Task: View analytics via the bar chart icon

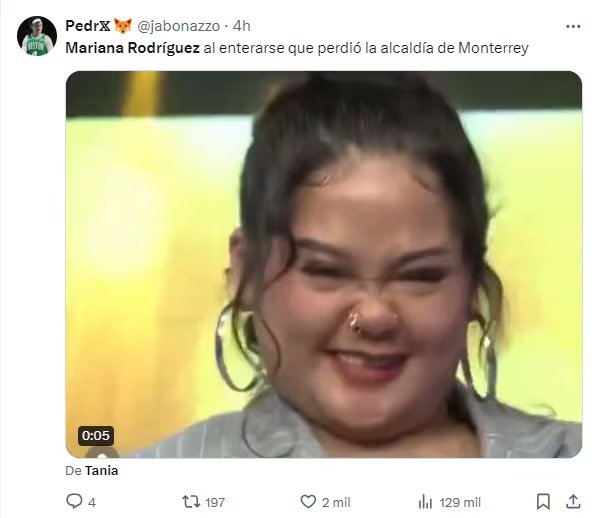Action: pyautogui.click(x=425, y=502)
